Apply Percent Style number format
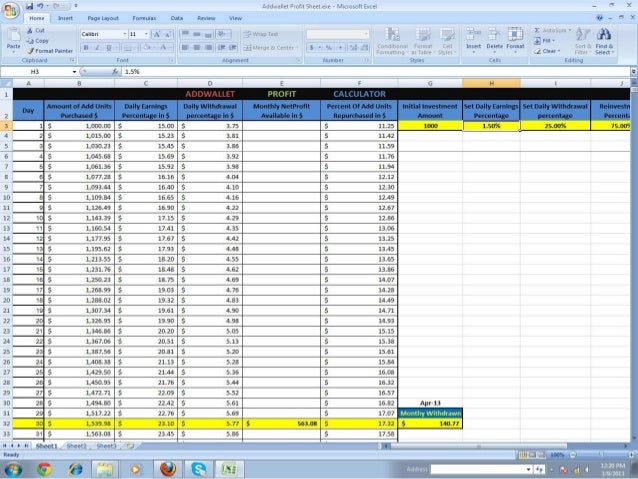This screenshot has height=479, width=638. tap(329, 48)
